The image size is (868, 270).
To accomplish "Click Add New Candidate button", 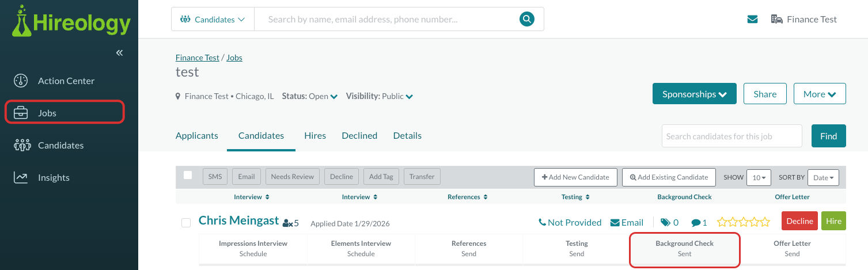I will (575, 177).
